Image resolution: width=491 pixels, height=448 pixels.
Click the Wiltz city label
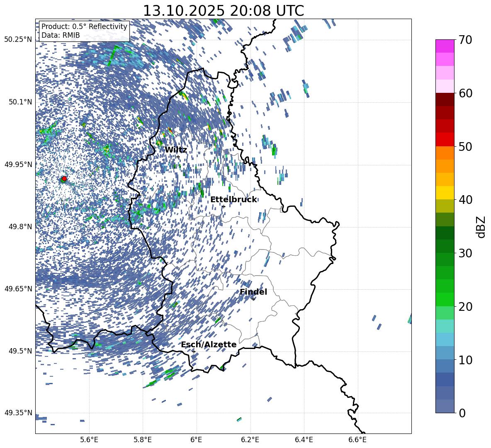click(176, 150)
